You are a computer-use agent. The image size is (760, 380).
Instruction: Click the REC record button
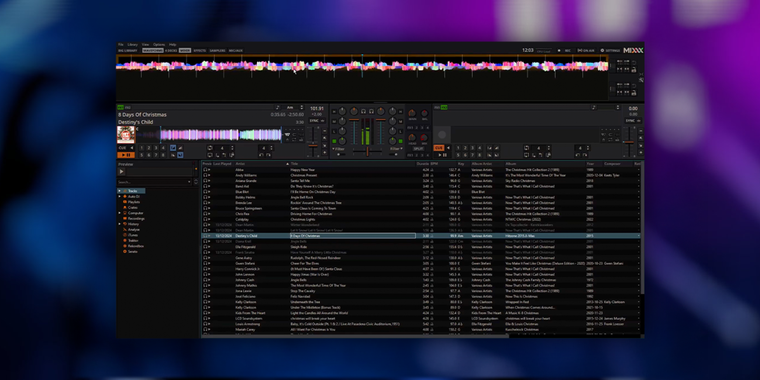pos(565,50)
